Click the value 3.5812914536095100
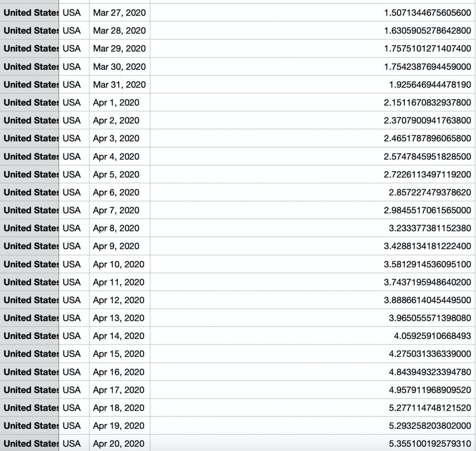Screen dimensions: 476x451 pyautogui.click(x=427, y=264)
